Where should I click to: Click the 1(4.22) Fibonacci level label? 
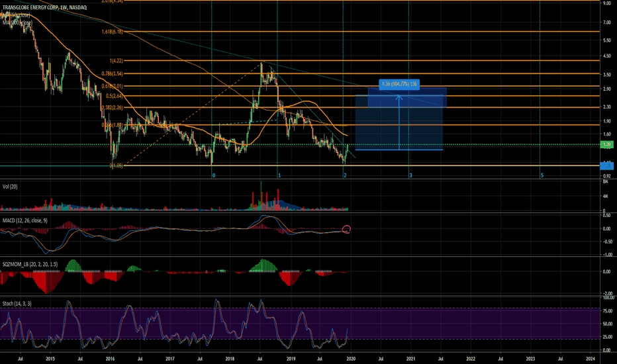(117, 61)
